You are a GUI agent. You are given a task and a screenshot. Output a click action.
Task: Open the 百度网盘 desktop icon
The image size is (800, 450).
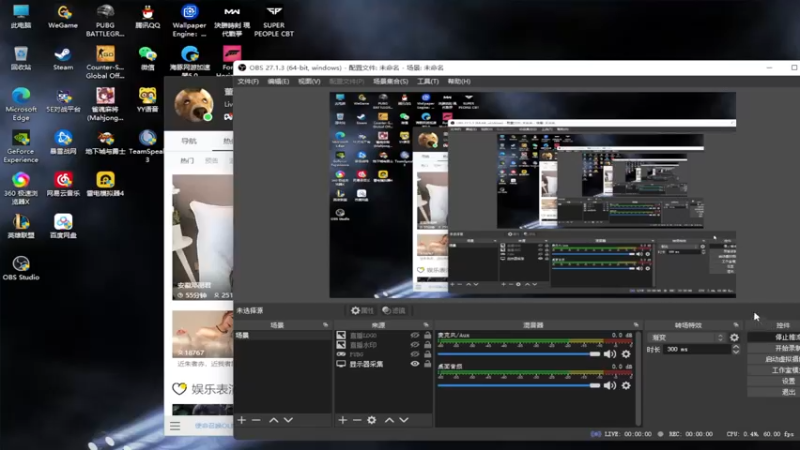[x=63, y=226]
